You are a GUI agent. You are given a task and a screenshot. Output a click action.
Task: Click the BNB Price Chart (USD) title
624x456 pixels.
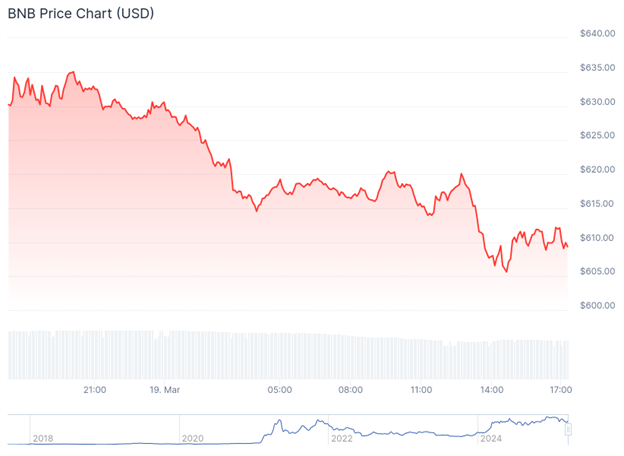83,13
